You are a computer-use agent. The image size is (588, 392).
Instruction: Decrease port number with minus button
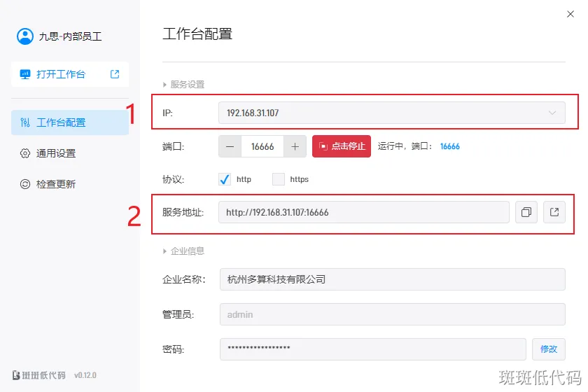230,146
